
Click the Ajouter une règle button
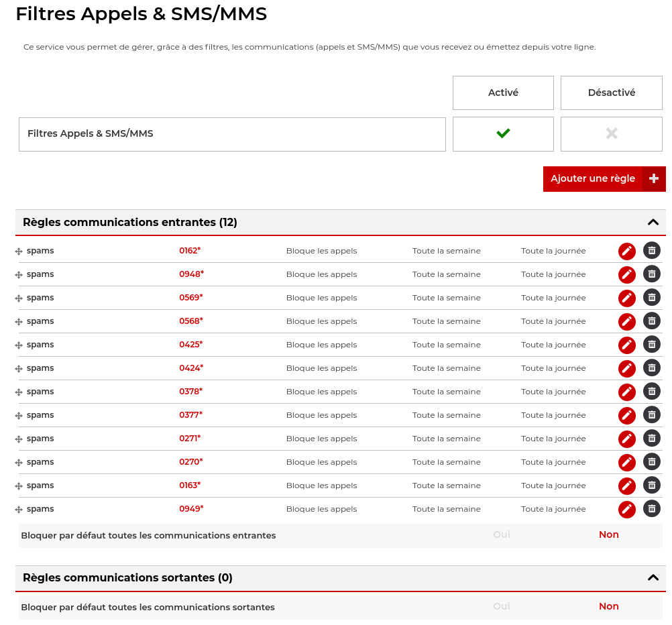point(604,179)
